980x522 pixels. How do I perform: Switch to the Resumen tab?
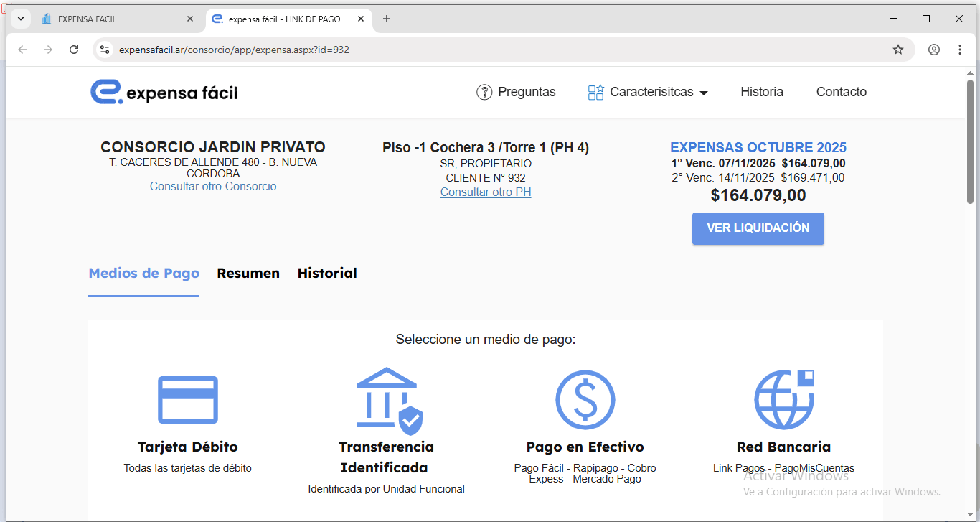(x=248, y=274)
